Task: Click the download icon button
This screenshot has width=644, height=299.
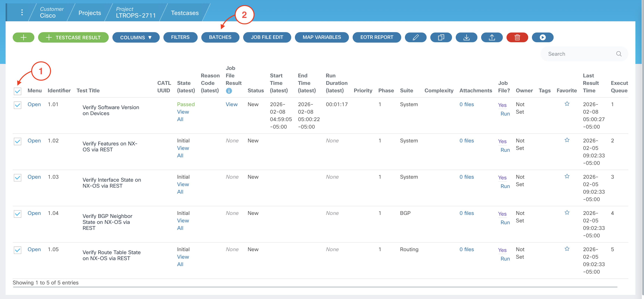Action: (466, 38)
